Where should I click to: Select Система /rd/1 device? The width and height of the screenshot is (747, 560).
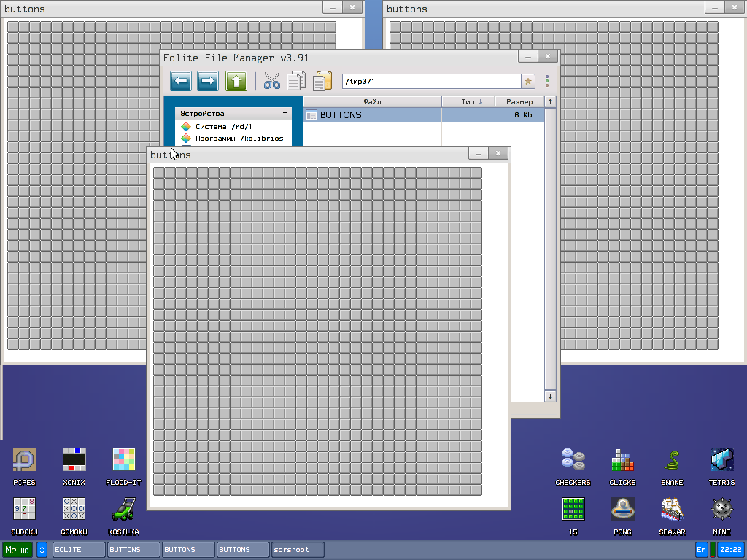[223, 127]
